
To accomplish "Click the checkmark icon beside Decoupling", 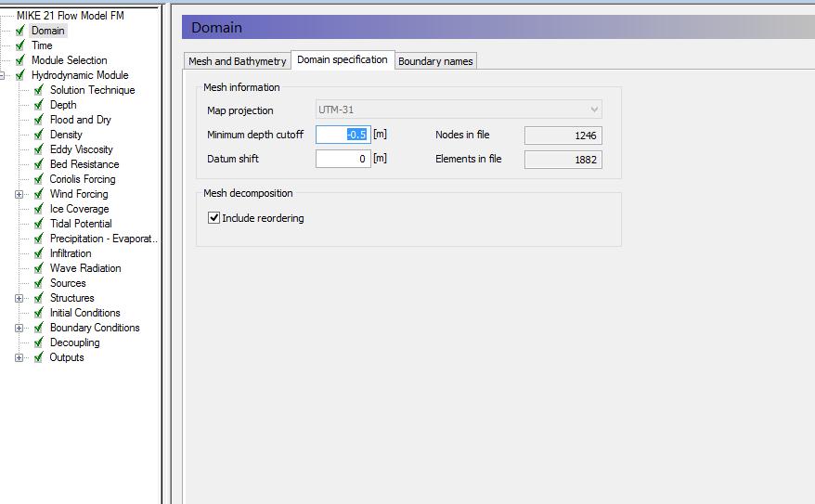I will (x=39, y=342).
